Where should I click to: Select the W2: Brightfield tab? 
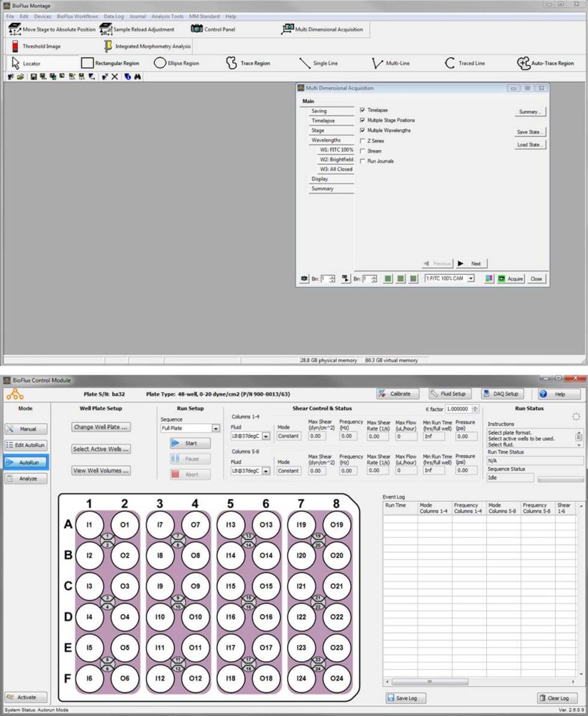tap(336, 160)
